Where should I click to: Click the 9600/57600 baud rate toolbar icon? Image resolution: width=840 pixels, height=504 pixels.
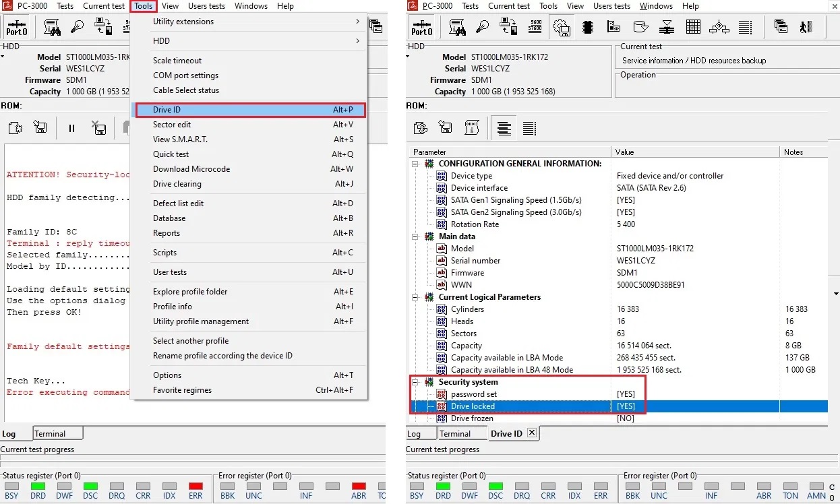pyautogui.click(x=535, y=27)
